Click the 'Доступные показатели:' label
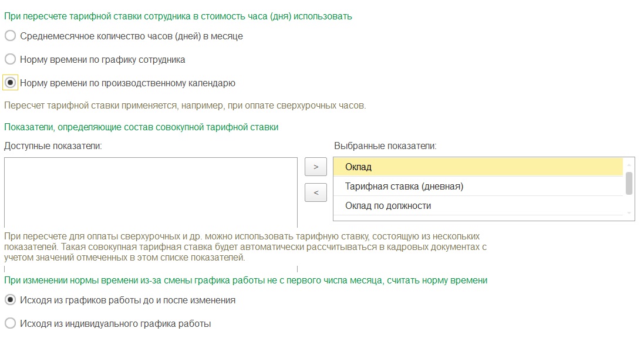 tap(53, 146)
